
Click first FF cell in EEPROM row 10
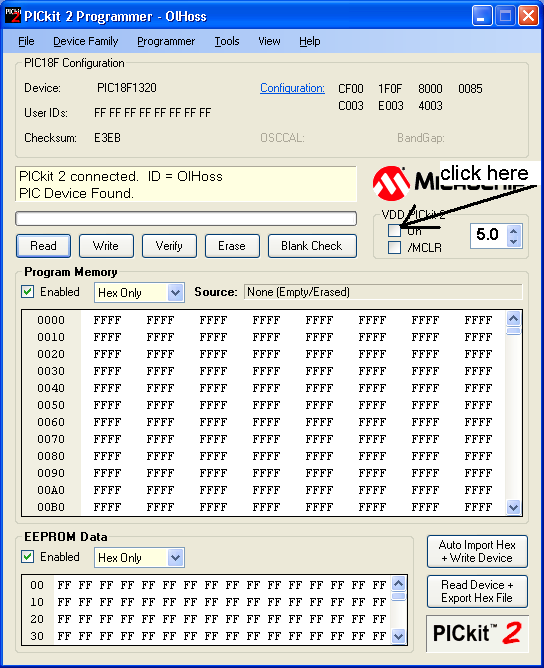point(64,602)
